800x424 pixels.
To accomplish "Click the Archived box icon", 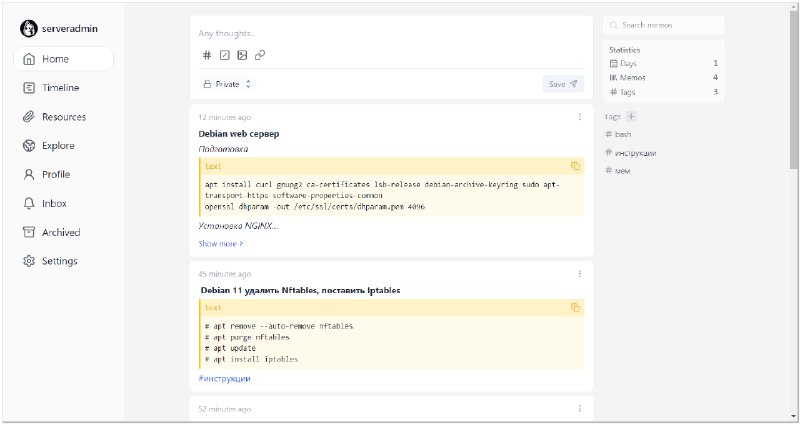I will (x=29, y=232).
